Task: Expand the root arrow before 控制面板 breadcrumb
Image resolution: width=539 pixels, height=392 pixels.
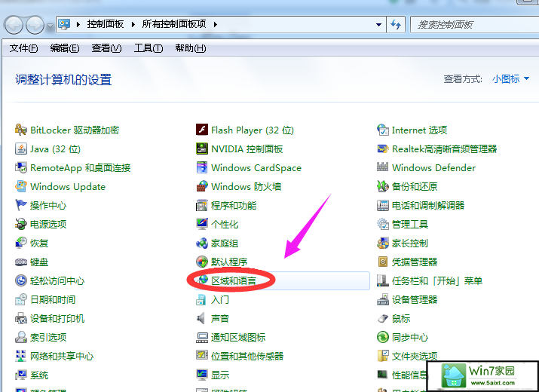Action: 78,24
